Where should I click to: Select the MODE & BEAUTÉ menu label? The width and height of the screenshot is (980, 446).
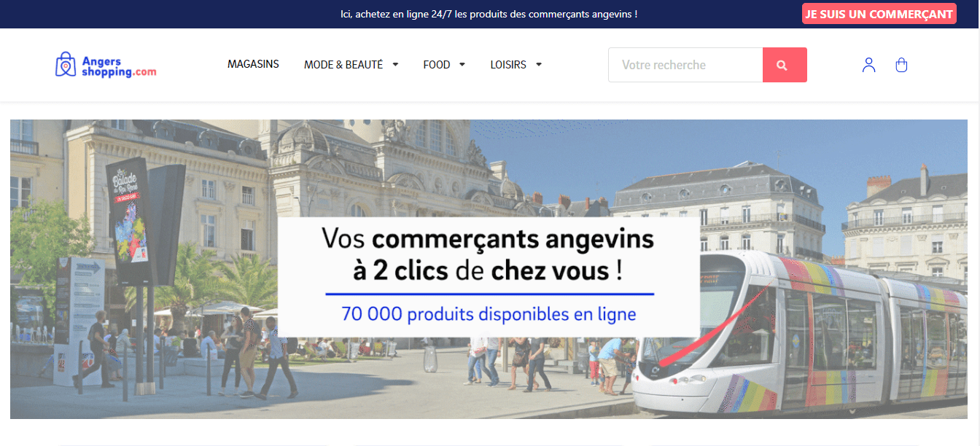[343, 65]
